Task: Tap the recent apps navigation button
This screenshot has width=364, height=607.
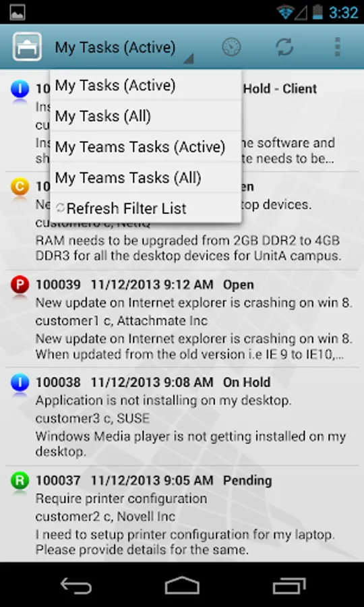Action: pyautogui.click(x=289, y=585)
